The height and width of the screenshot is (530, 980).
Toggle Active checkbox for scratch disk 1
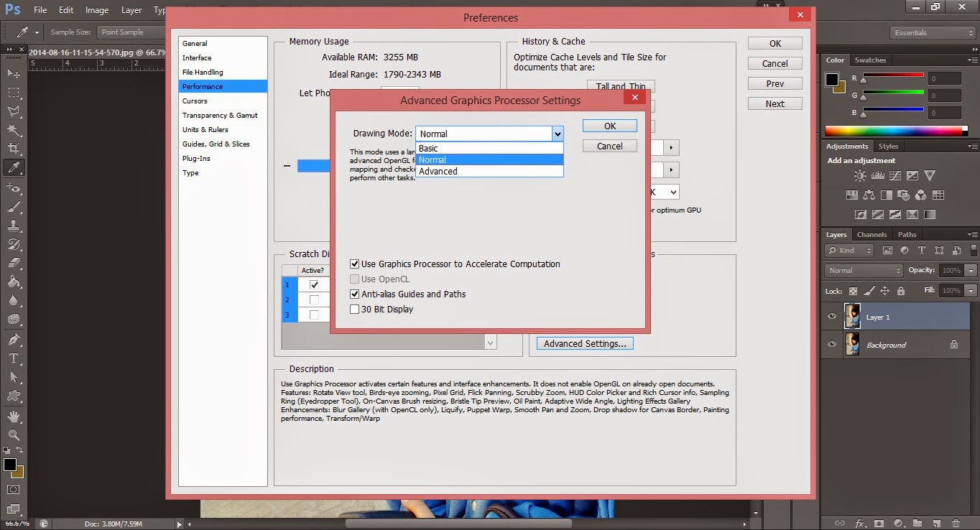(314, 285)
